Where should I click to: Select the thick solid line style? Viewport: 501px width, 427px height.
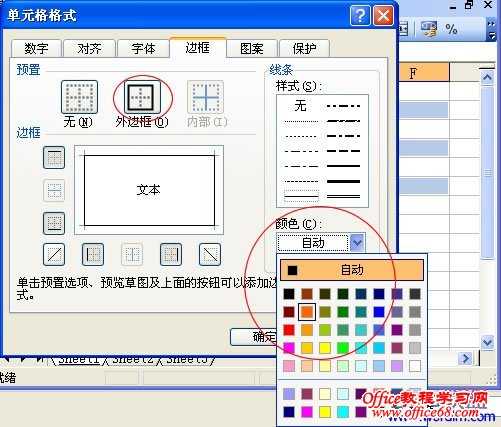point(343,181)
